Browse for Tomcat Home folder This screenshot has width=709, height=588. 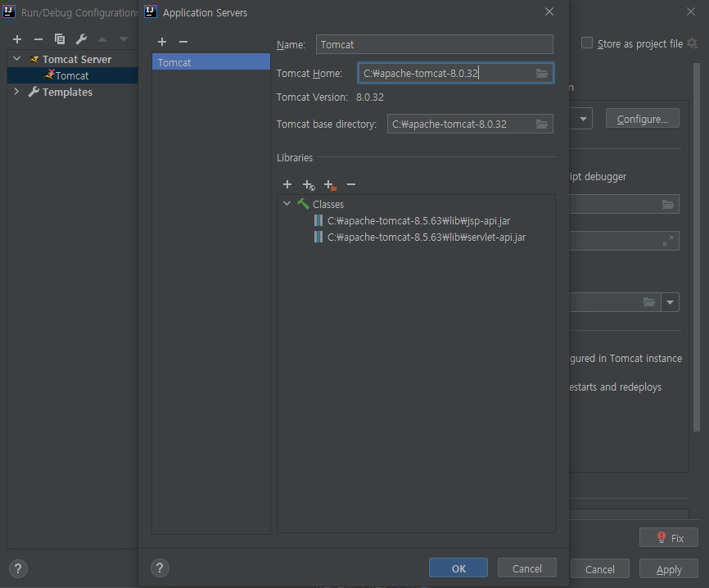click(542, 73)
